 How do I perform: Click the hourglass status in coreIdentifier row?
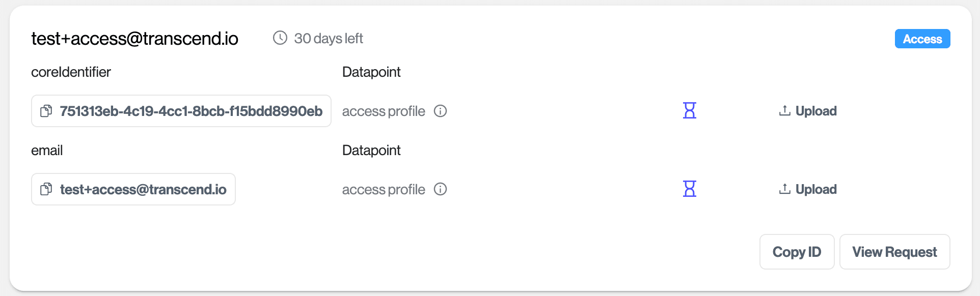tap(689, 110)
